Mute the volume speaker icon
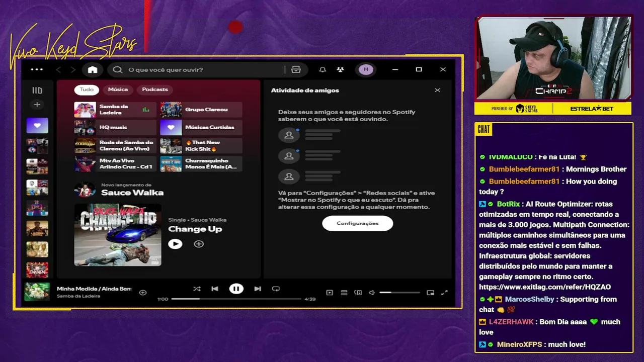This screenshot has width=644, height=362. [x=372, y=292]
